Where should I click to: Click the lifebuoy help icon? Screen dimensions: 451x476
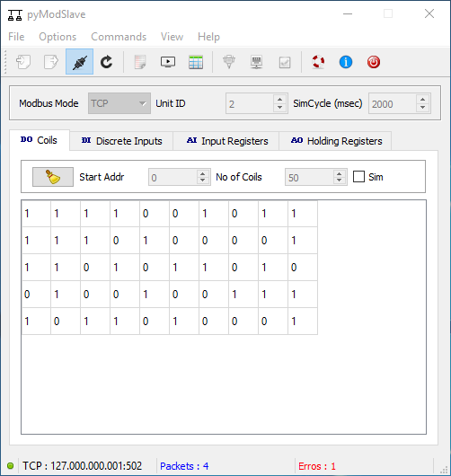318,62
